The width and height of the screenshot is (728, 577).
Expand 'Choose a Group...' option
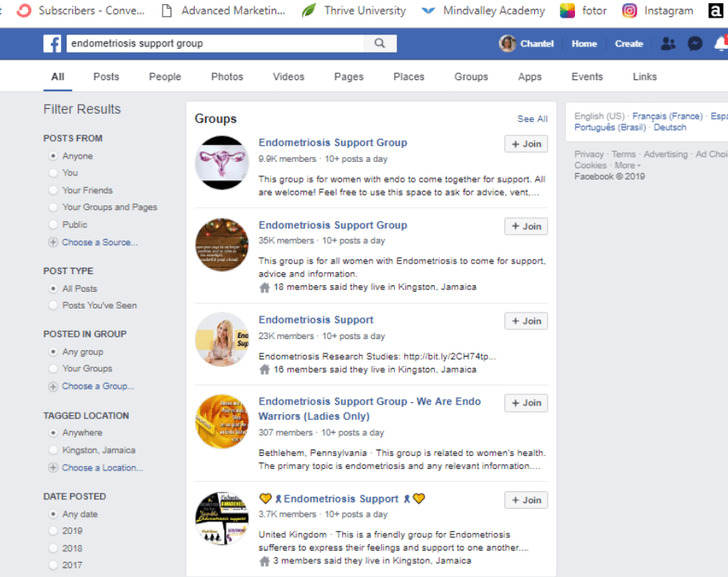98,386
